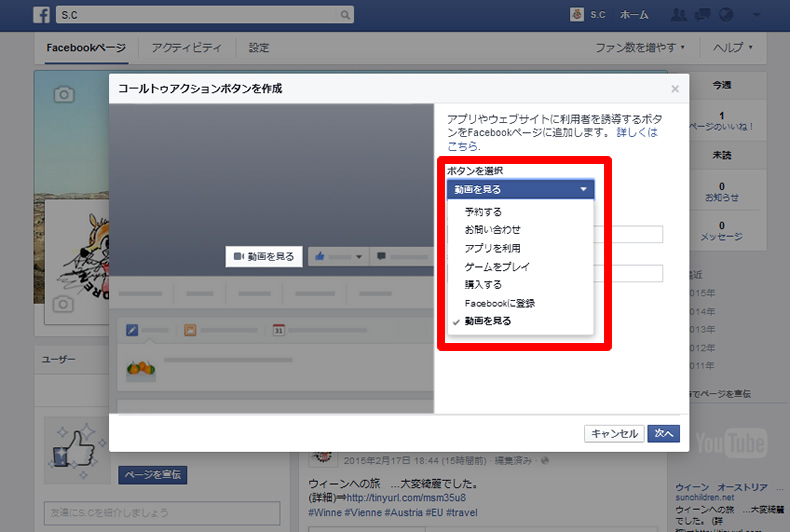Open the preview like button dropdown arrow

[x=359, y=257]
